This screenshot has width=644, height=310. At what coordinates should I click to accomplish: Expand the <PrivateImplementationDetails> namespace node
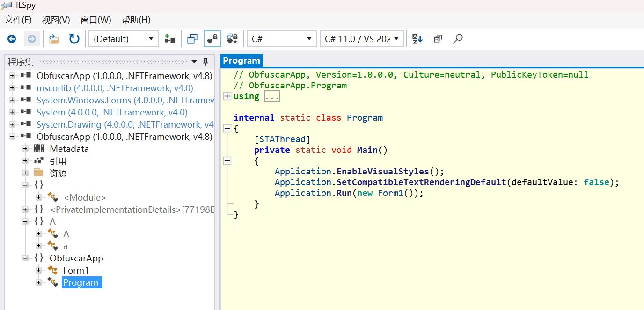click(x=25, y=209)
